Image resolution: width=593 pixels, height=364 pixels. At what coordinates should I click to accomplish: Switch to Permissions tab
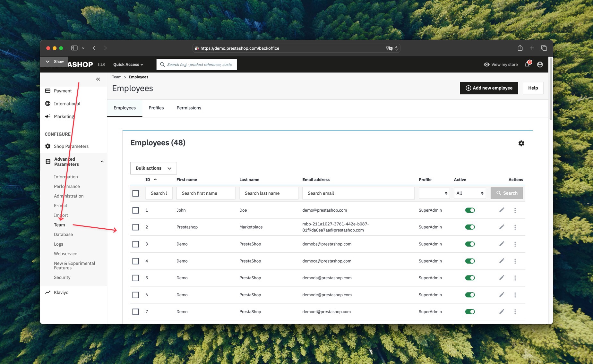tap(189, 108)
